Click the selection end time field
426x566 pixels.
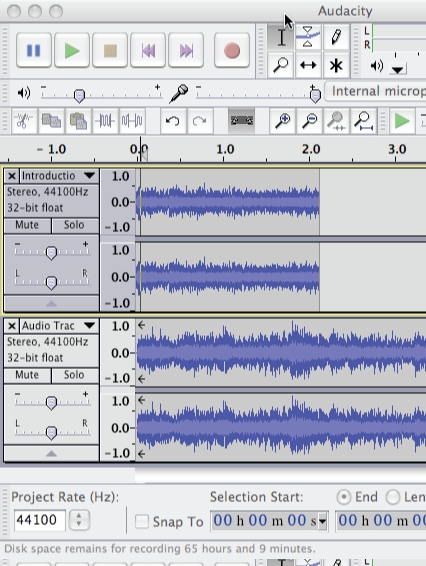pyautogui.click(x=381, y=521)
